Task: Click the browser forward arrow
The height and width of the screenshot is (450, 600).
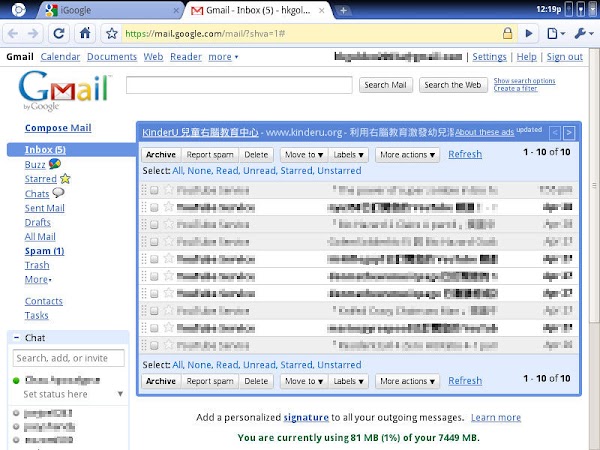Action: coord(34,34)
